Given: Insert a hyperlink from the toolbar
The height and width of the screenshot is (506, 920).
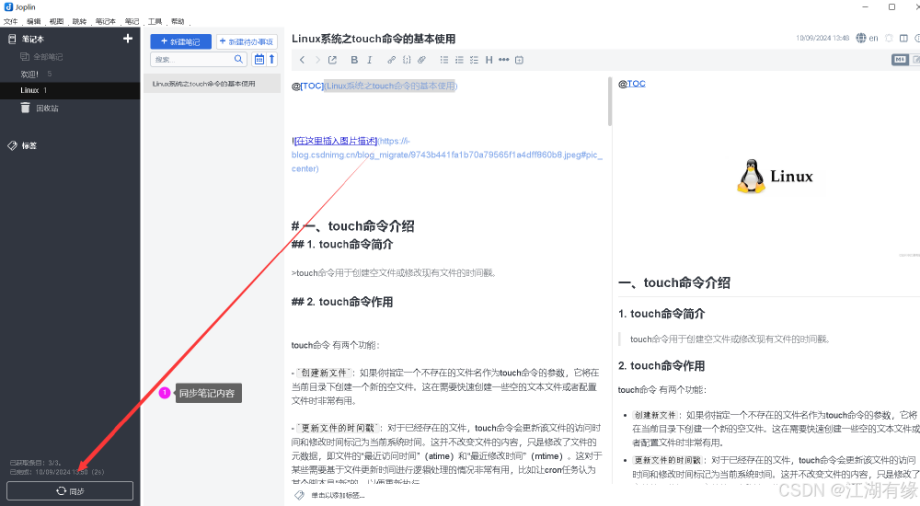Looking at the screenshot, I should click(391, 60).
